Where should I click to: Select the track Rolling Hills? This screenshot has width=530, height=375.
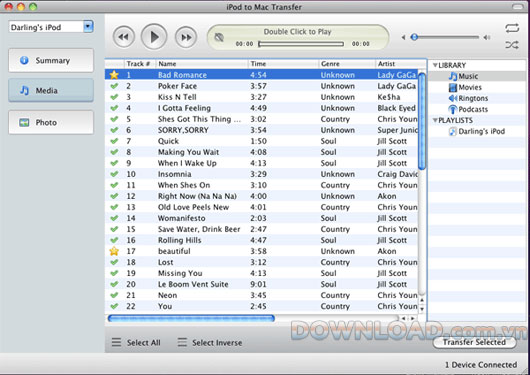261,240
